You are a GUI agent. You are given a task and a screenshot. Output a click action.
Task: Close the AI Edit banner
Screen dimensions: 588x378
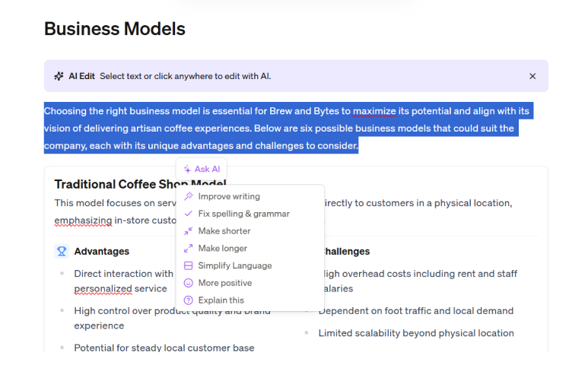[532, 76]
